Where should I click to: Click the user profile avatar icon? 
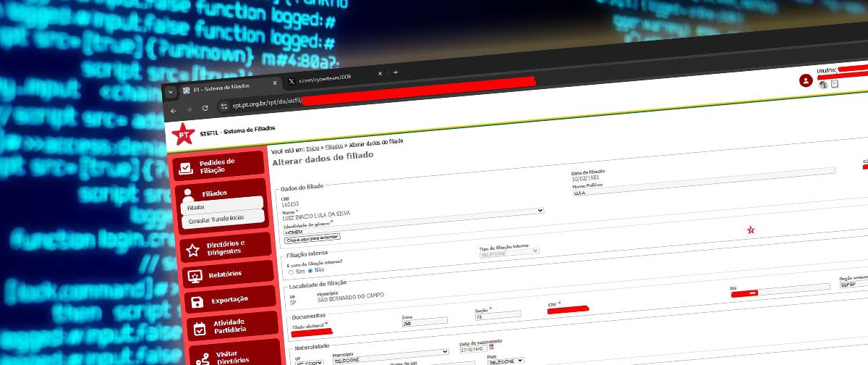(805, 80)
